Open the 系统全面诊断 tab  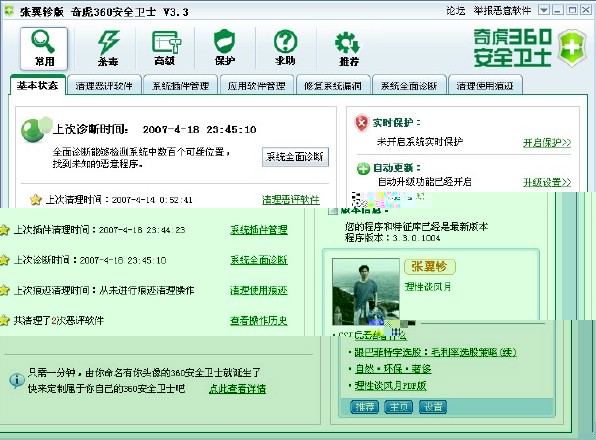click(x=409, y=85)
